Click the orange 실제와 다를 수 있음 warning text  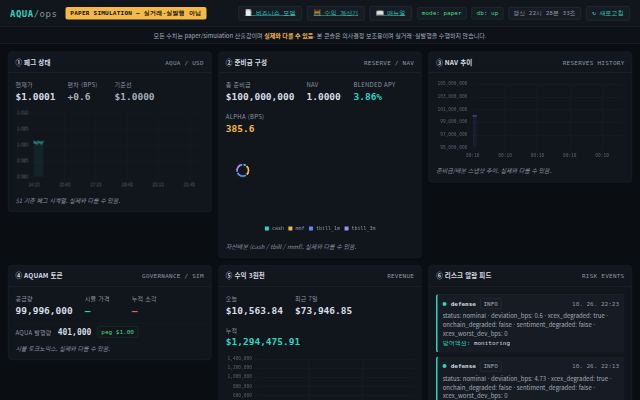(289, 36)
